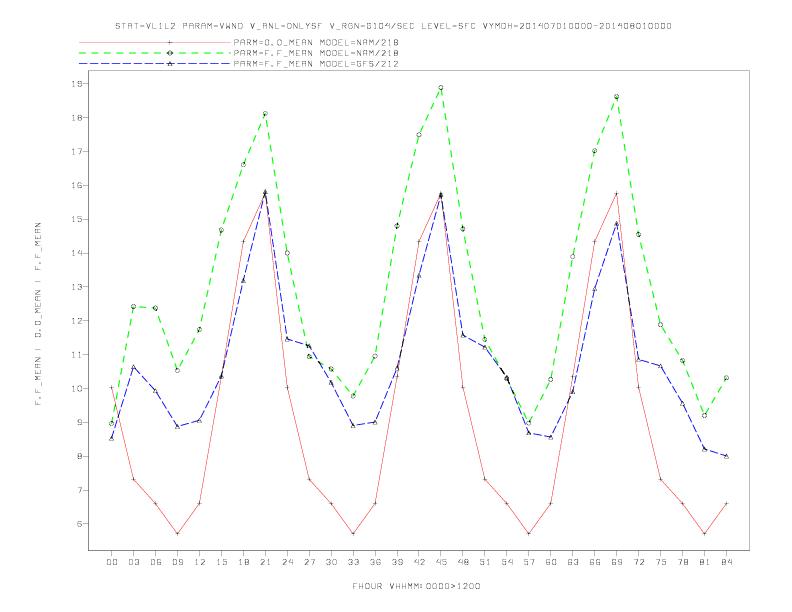The image size is (792, 612).
Task: Click x-axis forecast hour label 78
Action: (683, 562)
